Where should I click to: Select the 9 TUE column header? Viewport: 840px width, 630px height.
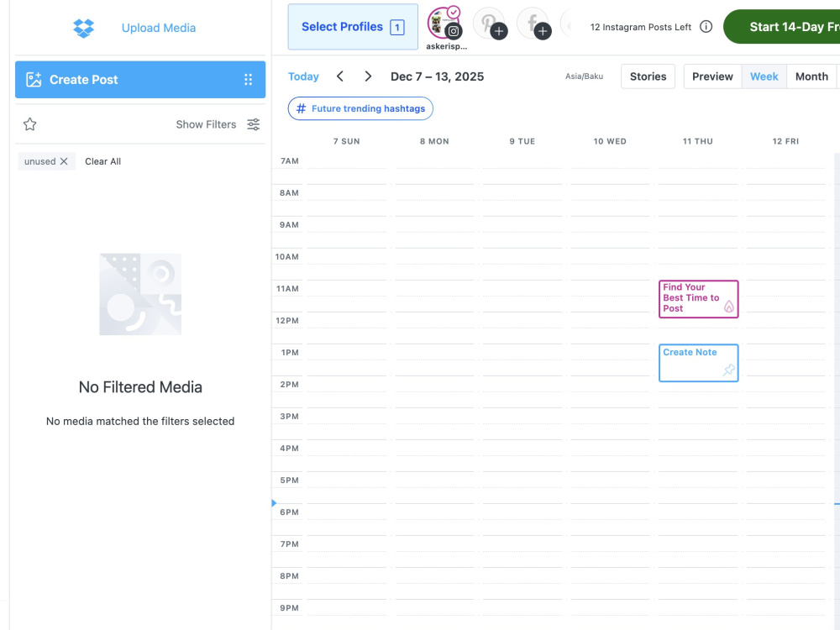(522, 141)
